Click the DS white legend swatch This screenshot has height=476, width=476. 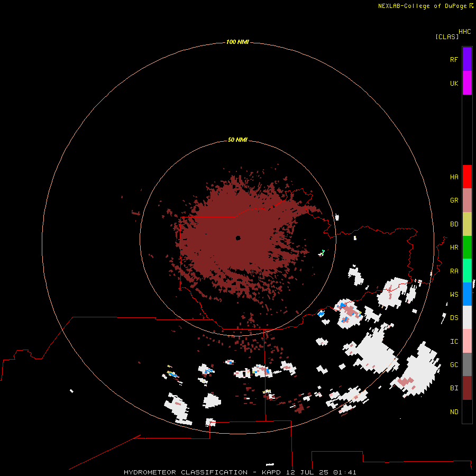tap(467, 317)
